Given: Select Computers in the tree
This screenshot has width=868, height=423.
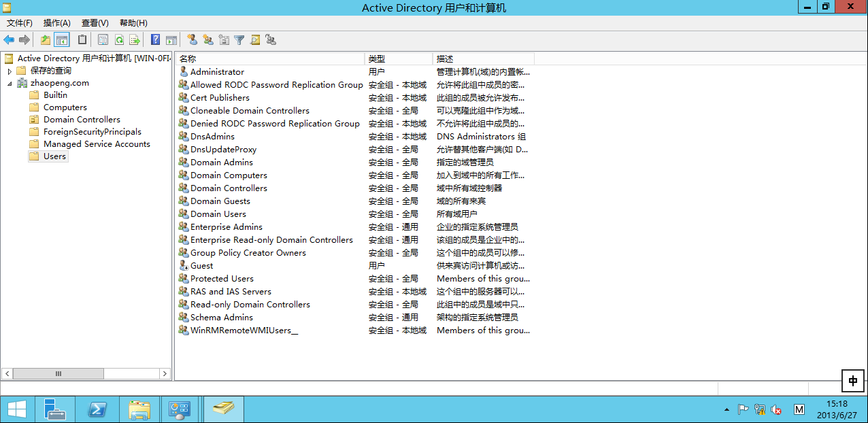Looking at the screenshot, I should (65, 107).
